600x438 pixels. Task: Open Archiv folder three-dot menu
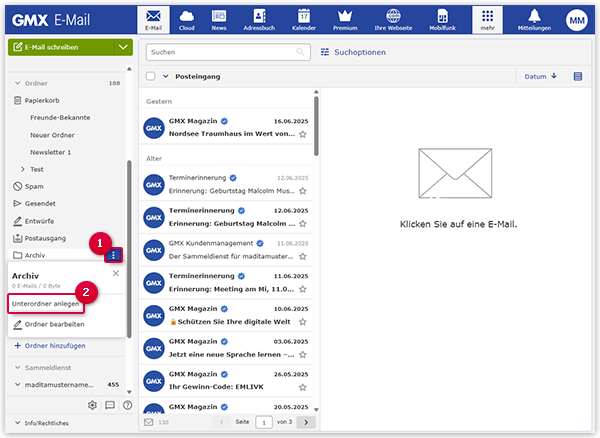(x=113, y=255)
